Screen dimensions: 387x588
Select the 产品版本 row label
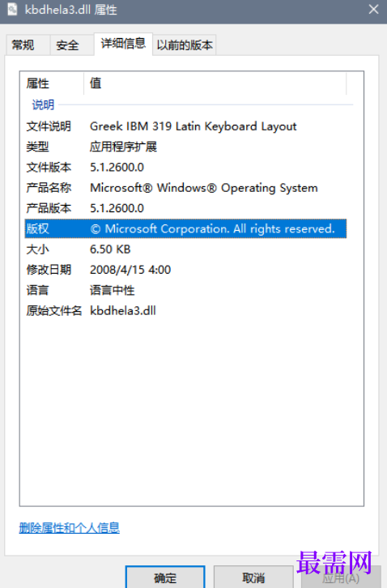pos(49,208)
